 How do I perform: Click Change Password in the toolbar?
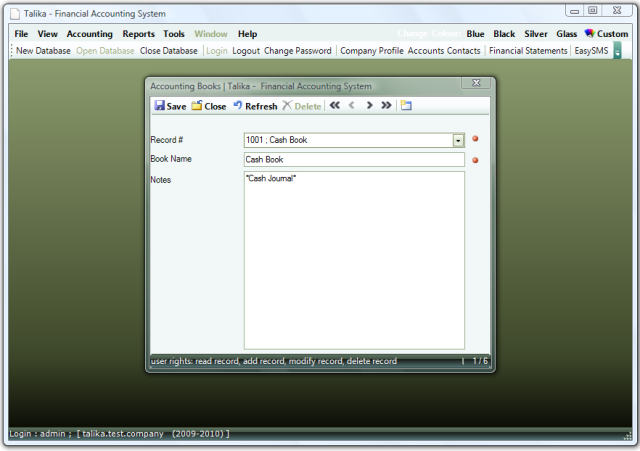(297, 51)
